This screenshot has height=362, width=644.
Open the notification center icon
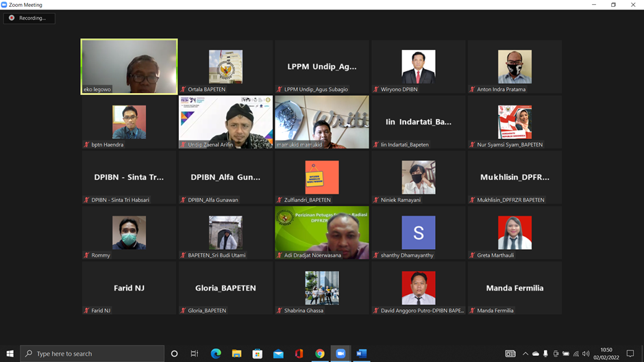coord(630,354)
